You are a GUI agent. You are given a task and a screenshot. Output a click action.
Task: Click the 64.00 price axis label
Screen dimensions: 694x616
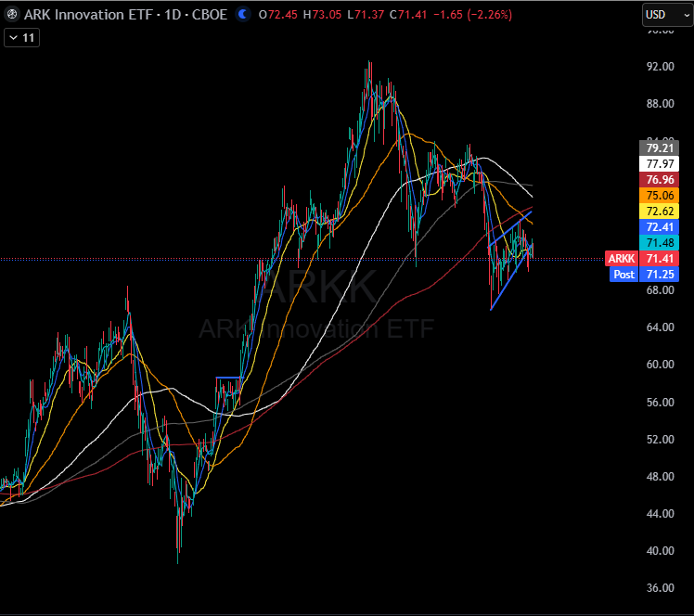click(x=660, y=327)
